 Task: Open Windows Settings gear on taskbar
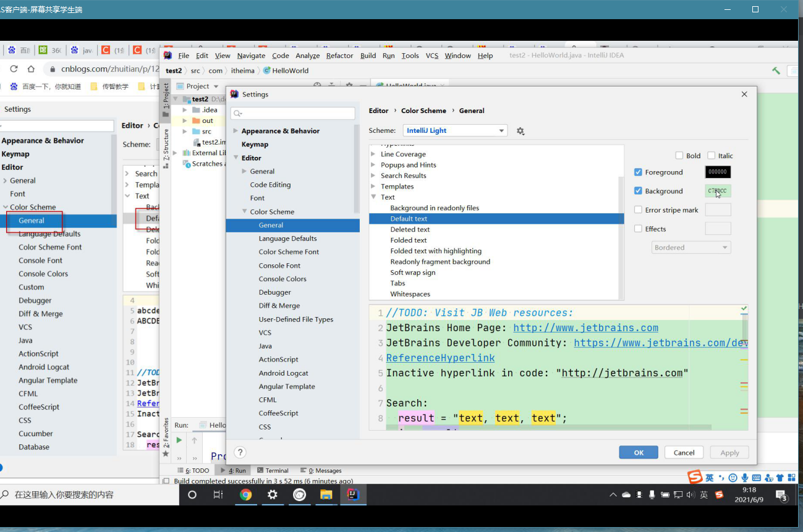273,494
